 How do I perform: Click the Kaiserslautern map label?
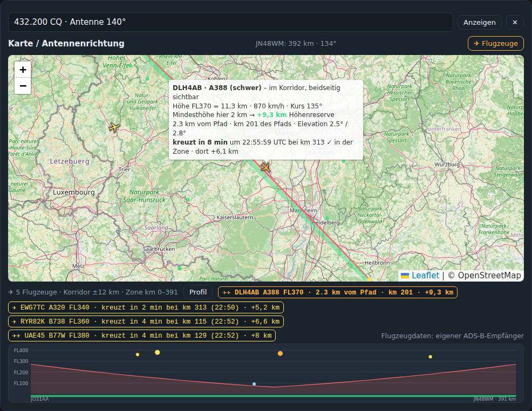(235, 217)
